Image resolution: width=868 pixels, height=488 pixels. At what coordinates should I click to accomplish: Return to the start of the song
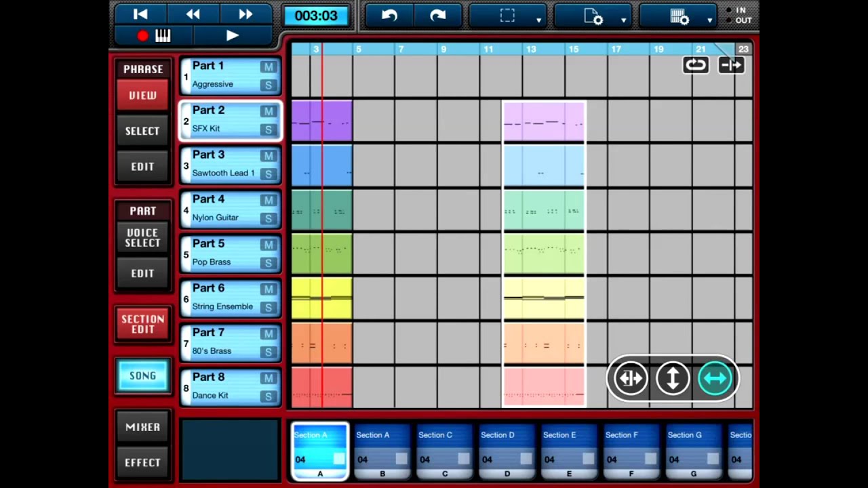click(x=140, y=14)
